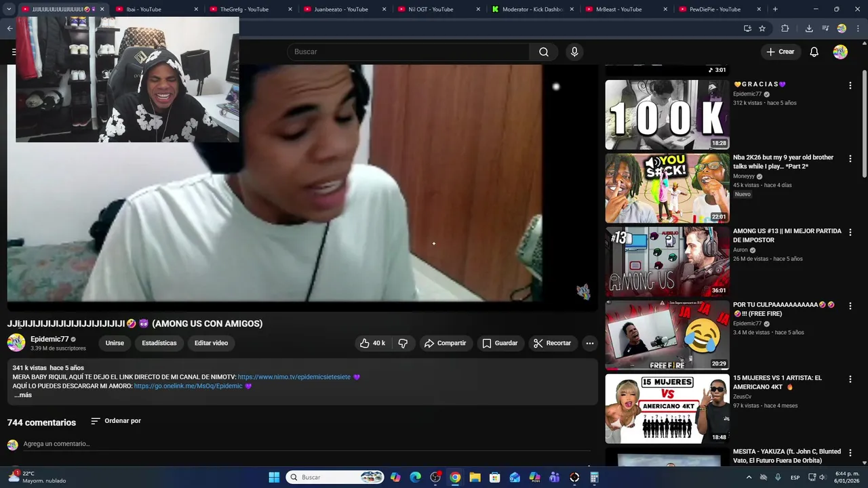Open Epidemic77 channel avatar
The width and height of the screenshot is (868, 488).
click(16, 343)
